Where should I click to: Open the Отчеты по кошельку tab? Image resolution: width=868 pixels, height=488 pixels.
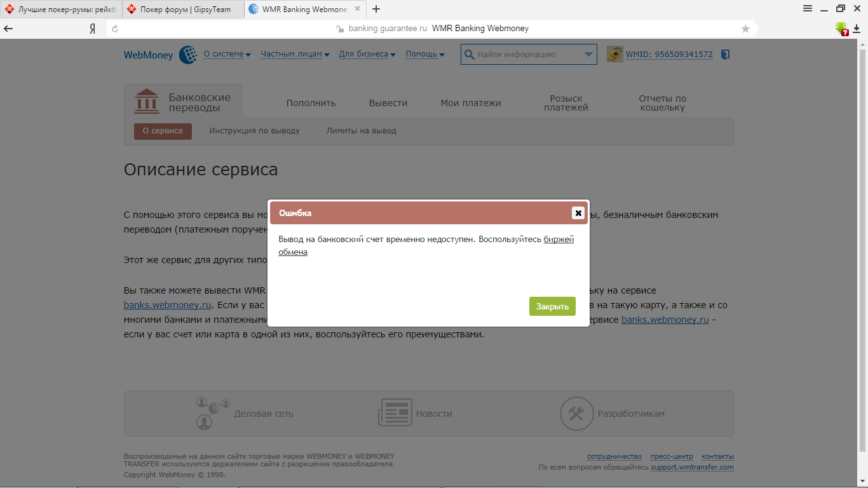click(663, 103)
